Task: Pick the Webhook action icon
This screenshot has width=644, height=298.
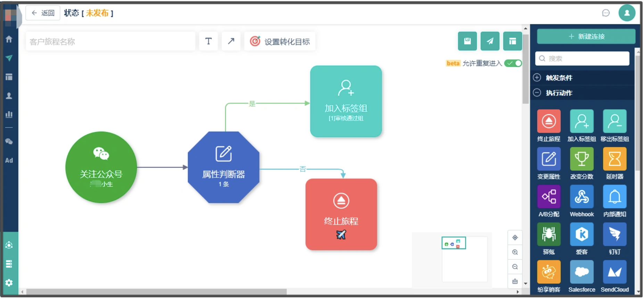Action: coord(582,197)
